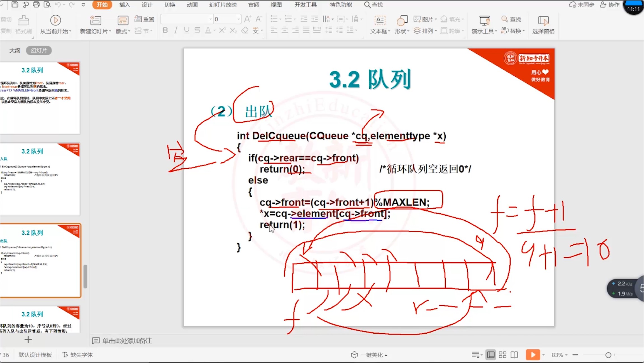Click the Bulleted List icon

(274, 19)
